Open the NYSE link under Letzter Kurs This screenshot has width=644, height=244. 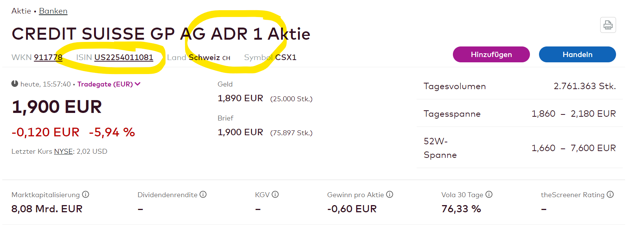tap(63, 151)
